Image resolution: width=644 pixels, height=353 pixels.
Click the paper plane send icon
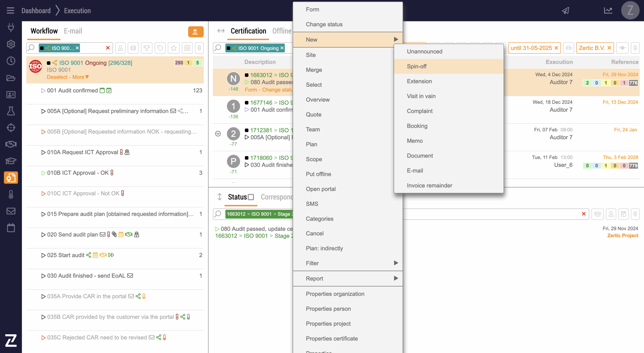pyautogui.click(x=566, y=11)
